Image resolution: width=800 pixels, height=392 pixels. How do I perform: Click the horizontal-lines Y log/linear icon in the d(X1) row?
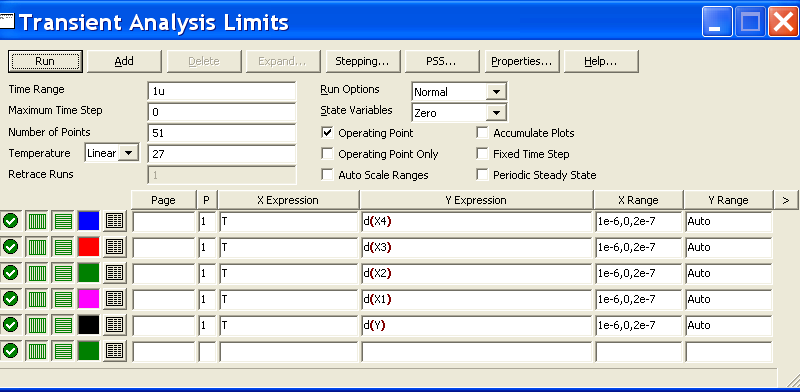[x=63, y=299]
